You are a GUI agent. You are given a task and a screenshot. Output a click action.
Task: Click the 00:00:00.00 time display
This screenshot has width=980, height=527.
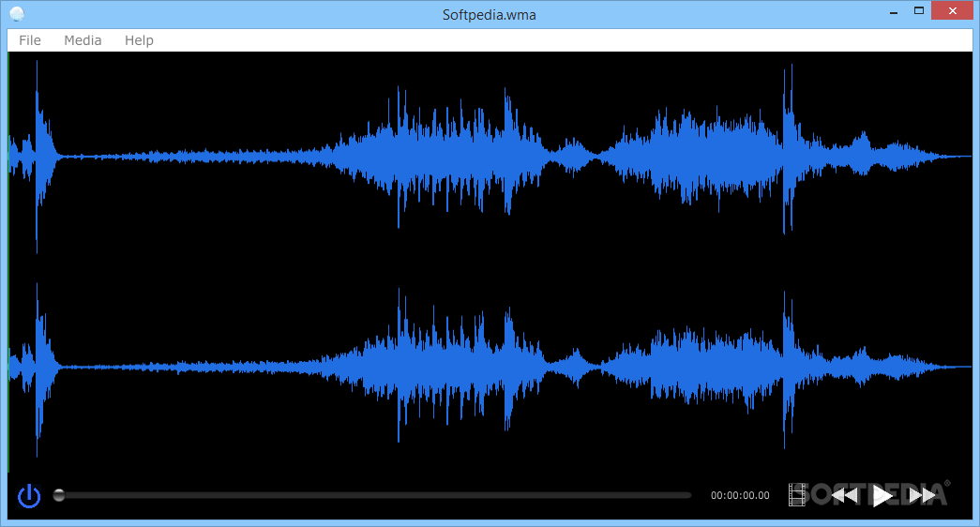point(740,496)
